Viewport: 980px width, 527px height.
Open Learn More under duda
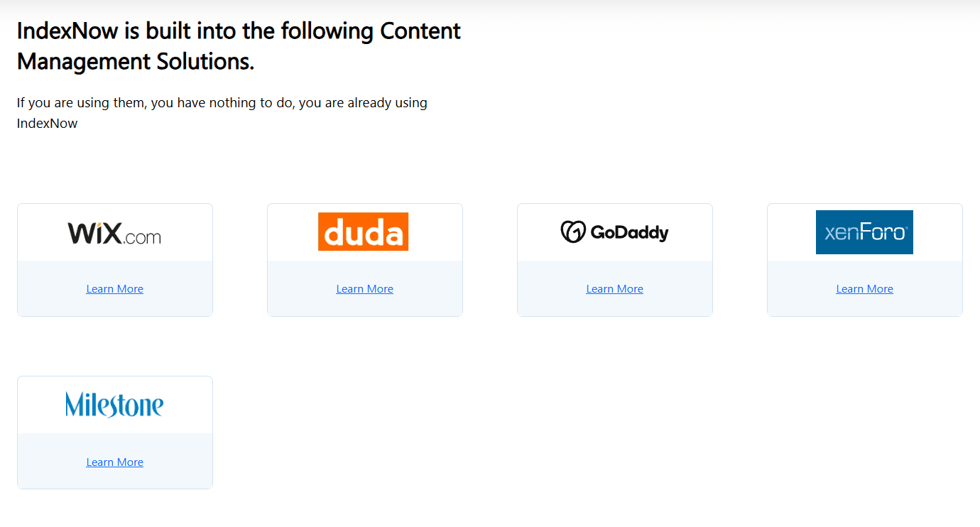click(x=365, y=289)
